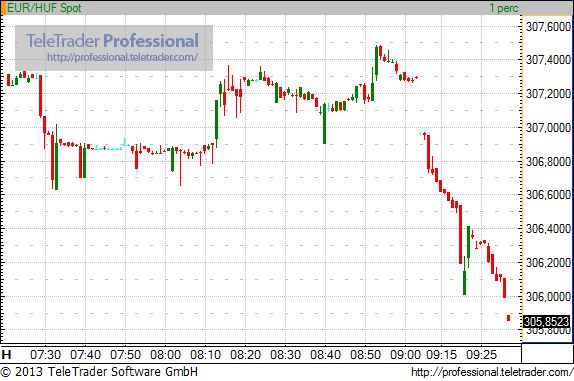574x381 pixels.
Task: Open the professional.teletrader.com footer link
Action: 492,372
